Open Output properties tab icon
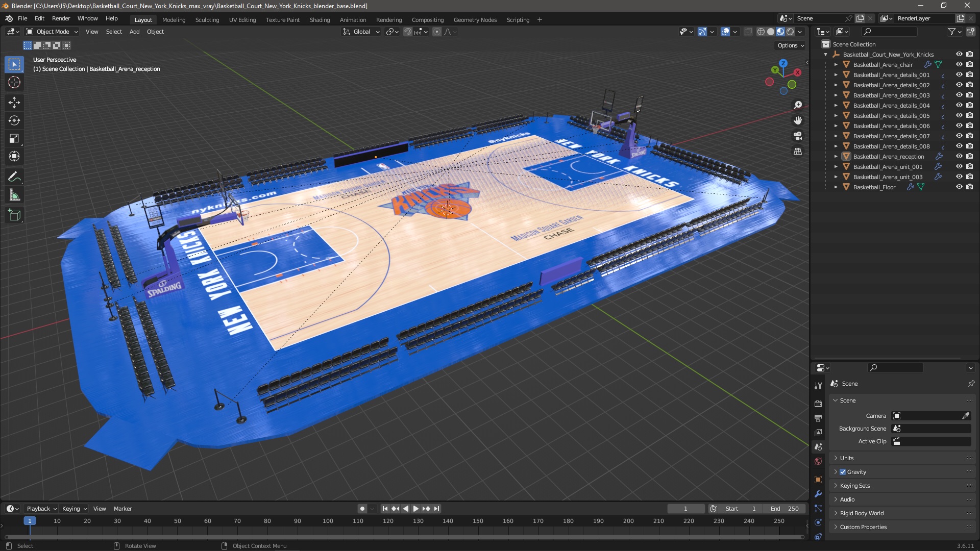This screenshot has height=551, width=980. point(818,418)
